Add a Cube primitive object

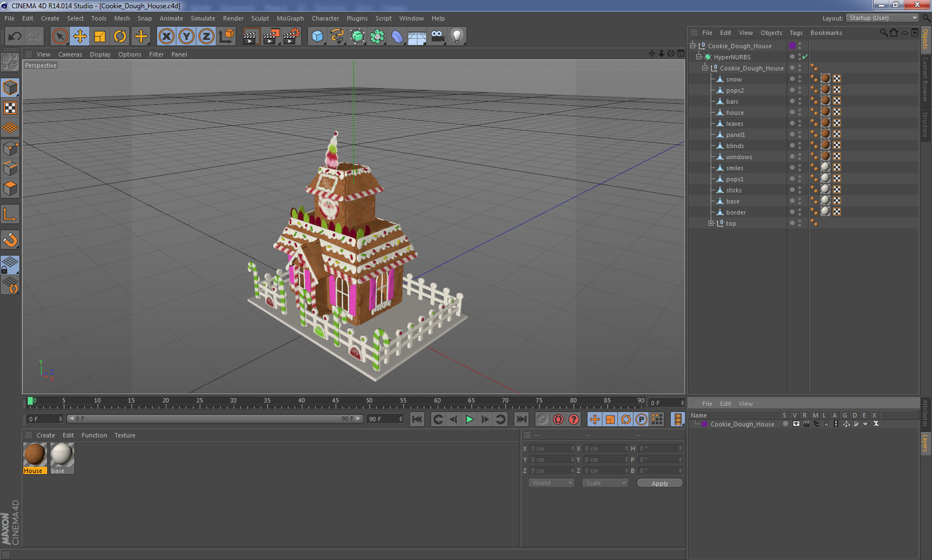click(x=317, y=37)
